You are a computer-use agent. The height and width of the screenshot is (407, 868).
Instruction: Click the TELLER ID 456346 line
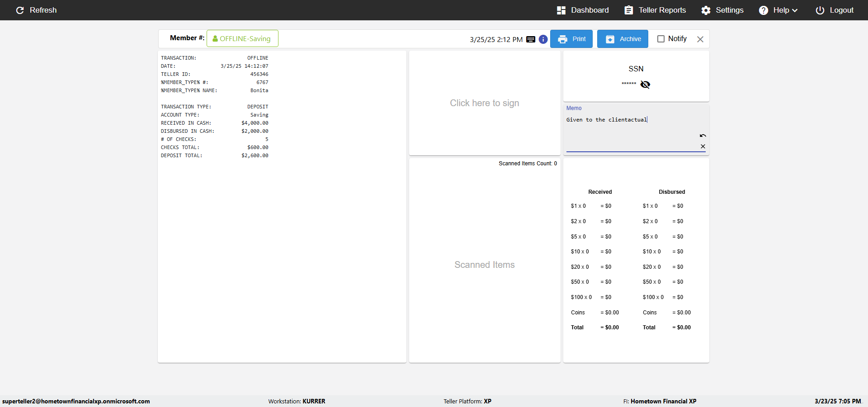[x=215, y=74]
